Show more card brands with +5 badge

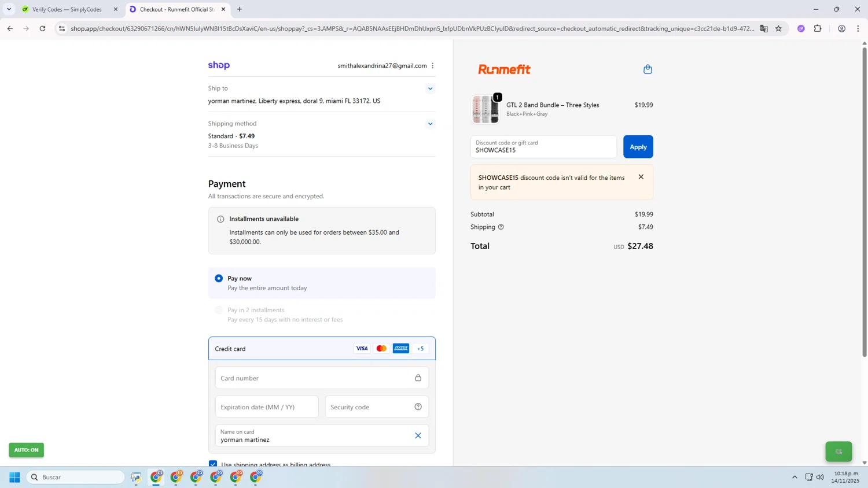421,349
